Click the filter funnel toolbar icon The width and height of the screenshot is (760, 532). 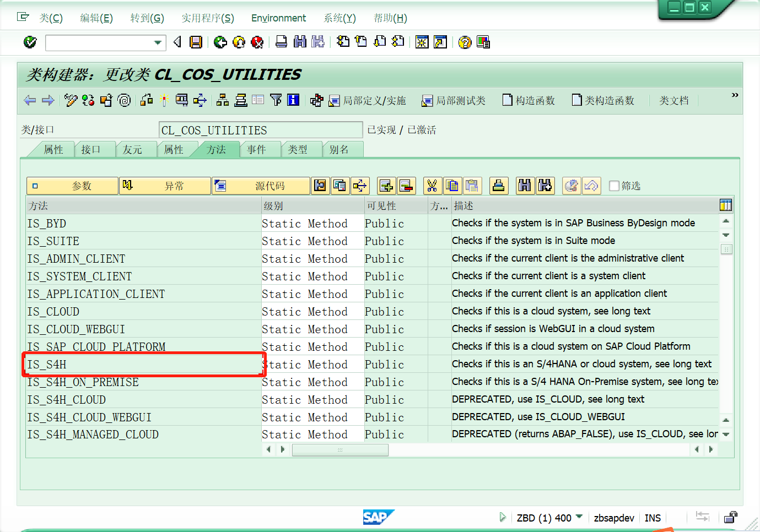coord(276,100)
